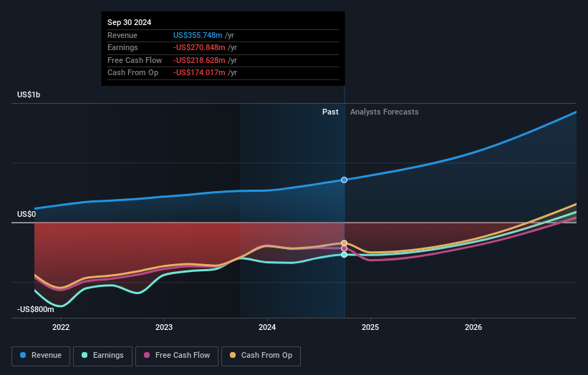Click the -US$218.628m free cash flow value

point(199,60)
